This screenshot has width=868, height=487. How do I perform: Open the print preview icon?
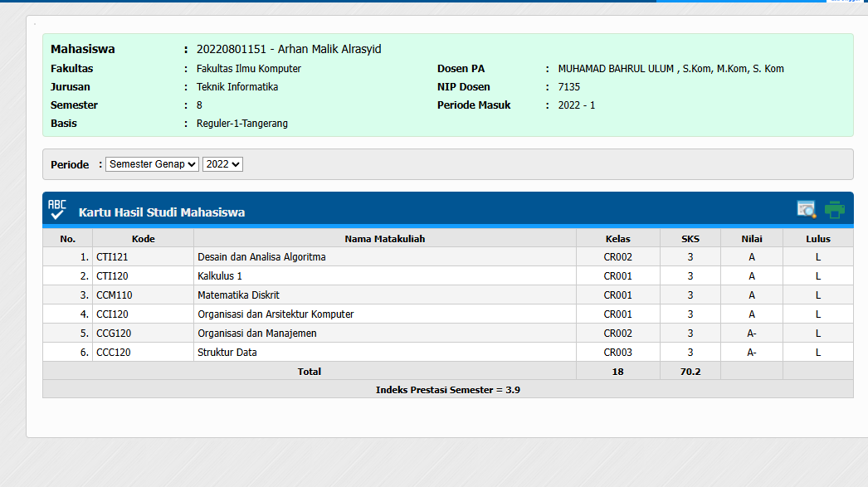pos(806,209)
